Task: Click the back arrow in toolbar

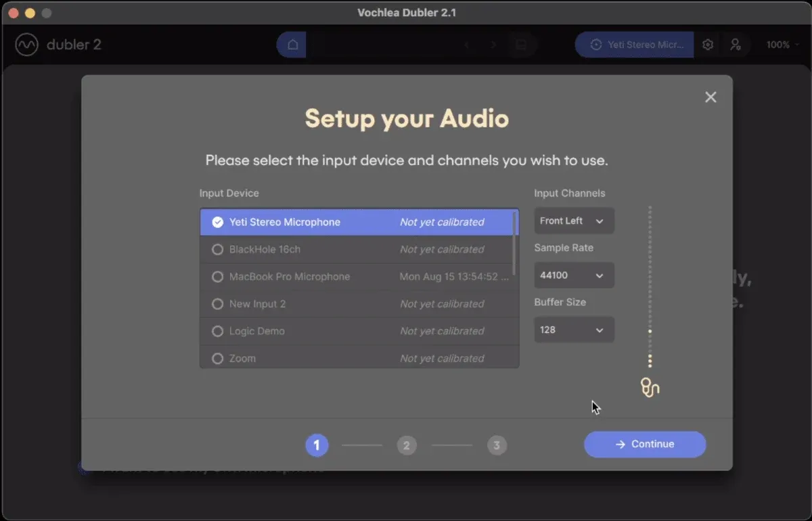Action: tap(467, 45)
